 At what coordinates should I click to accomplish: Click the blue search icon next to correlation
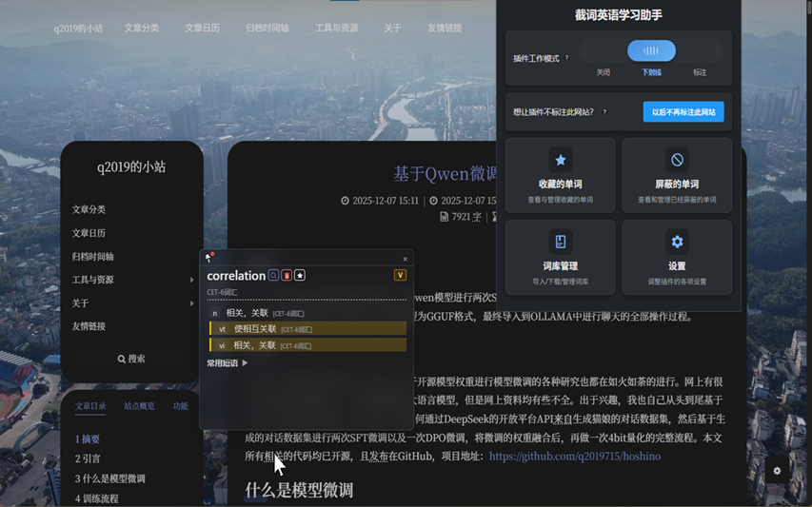tap(273, 275)
